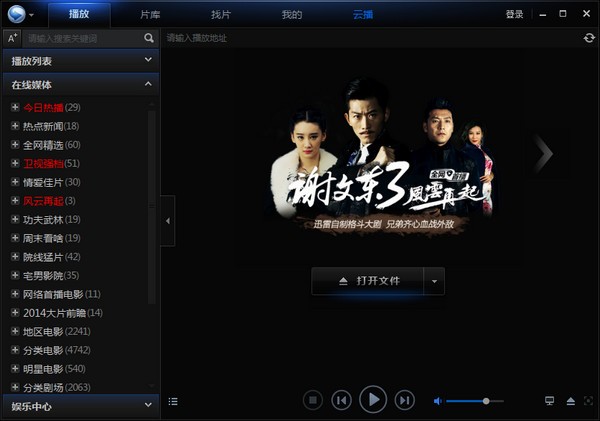The height and width of the screenshot is (421, 600).
Task: Click the playlist list icon at bottom
Action: coord(173,401)
